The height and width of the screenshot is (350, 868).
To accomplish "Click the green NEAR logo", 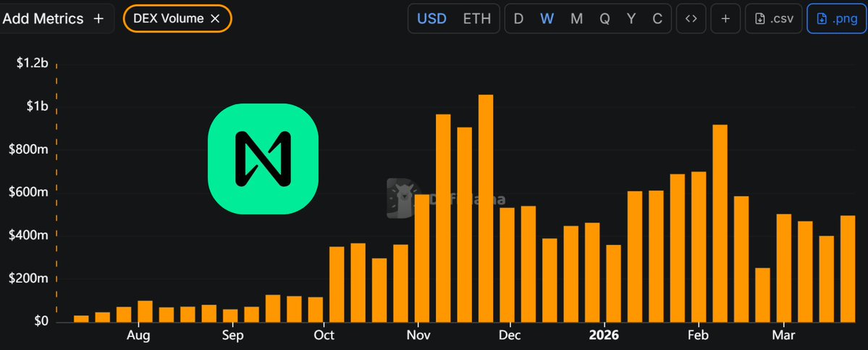I will (x=264, y=159).
